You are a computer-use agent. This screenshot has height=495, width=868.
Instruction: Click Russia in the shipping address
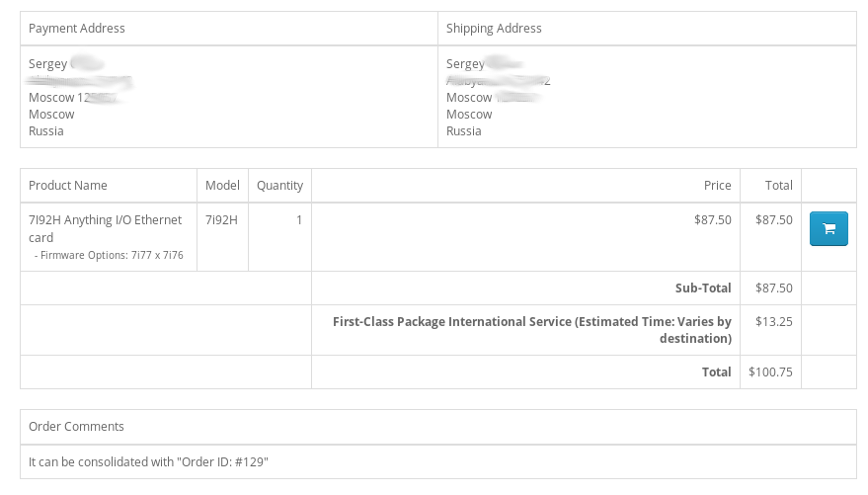tap(464, 131)
